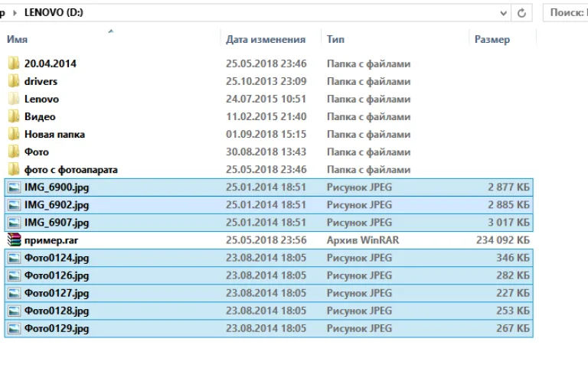This screenshot has width=588, height=368.
Task: Open the address bar history dropdown arrow
Action: (x=503, y=13)
